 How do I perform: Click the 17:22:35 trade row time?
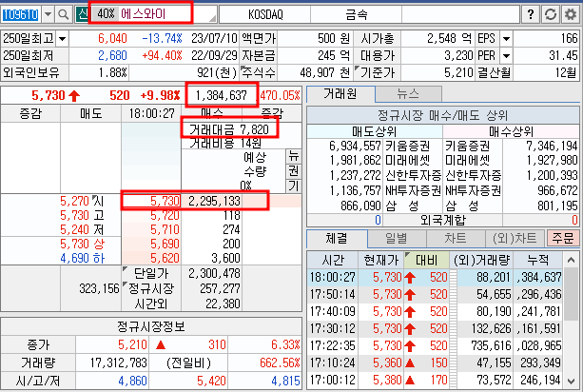coord(333,346)
